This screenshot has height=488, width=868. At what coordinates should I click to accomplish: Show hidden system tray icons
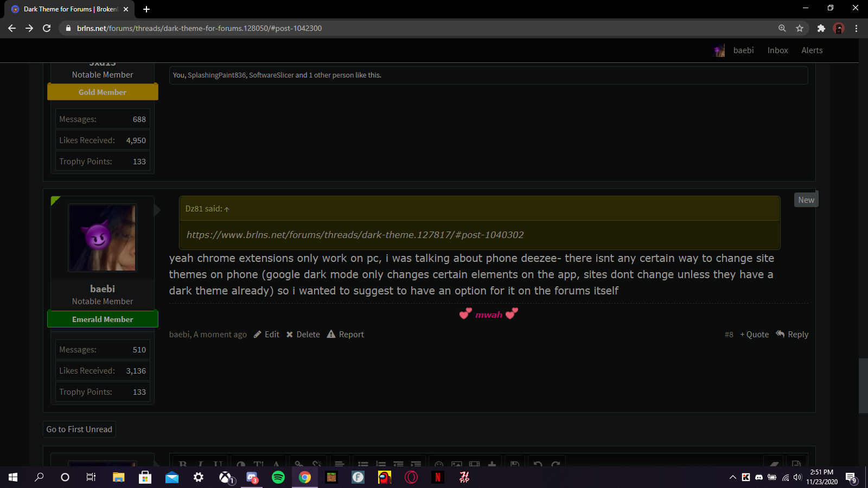[x=733, y=477]
